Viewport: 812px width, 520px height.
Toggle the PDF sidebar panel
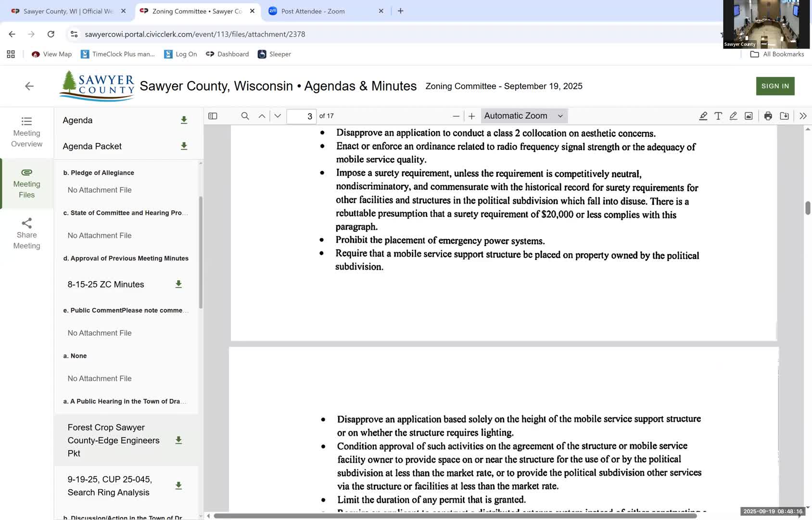pyautogui.click(x=213, y=116)
